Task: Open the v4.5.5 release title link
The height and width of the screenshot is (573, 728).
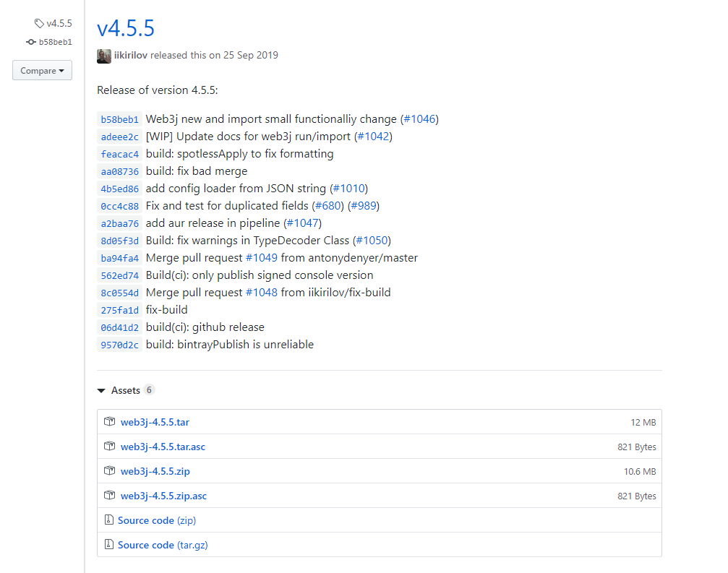Action: click(125, 28)
